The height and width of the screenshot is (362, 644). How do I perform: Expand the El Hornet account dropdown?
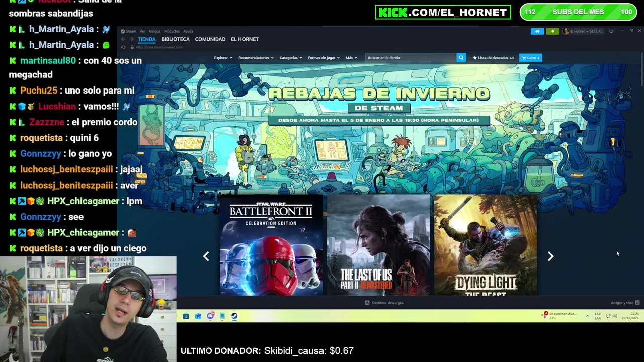pos(582,31)
